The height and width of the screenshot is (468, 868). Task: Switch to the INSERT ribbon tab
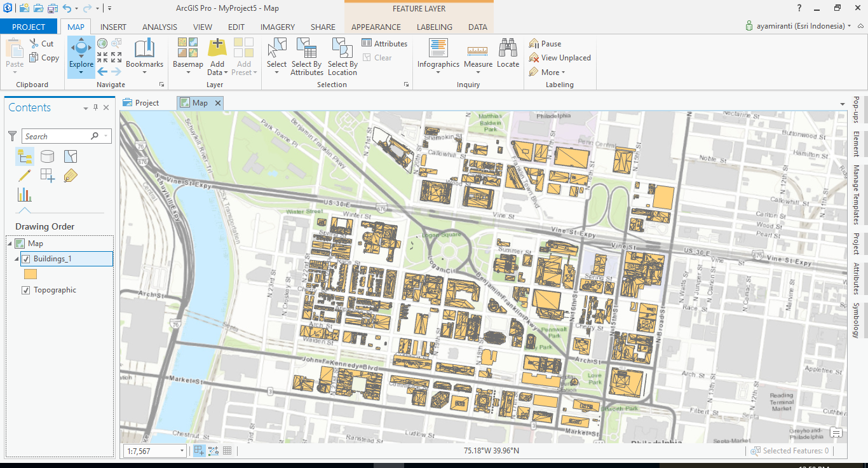113,27
